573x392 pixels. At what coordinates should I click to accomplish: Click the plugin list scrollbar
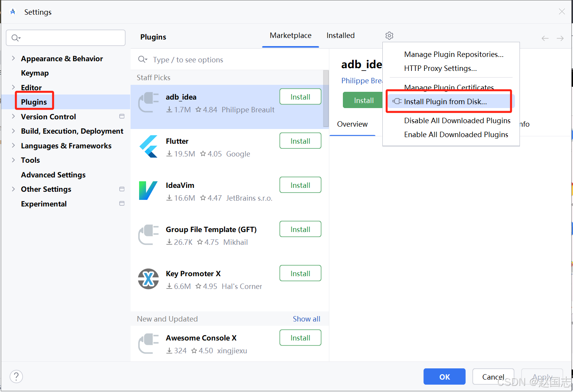pyautogui.click(x=326, y=98)
